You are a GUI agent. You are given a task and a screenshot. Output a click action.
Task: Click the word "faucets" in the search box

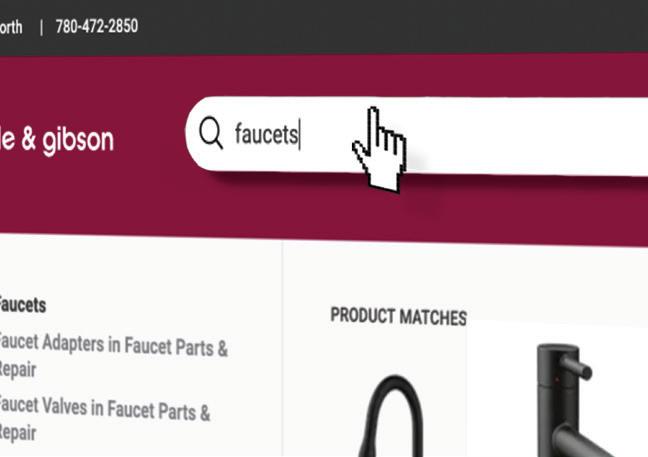click(267, 133)
